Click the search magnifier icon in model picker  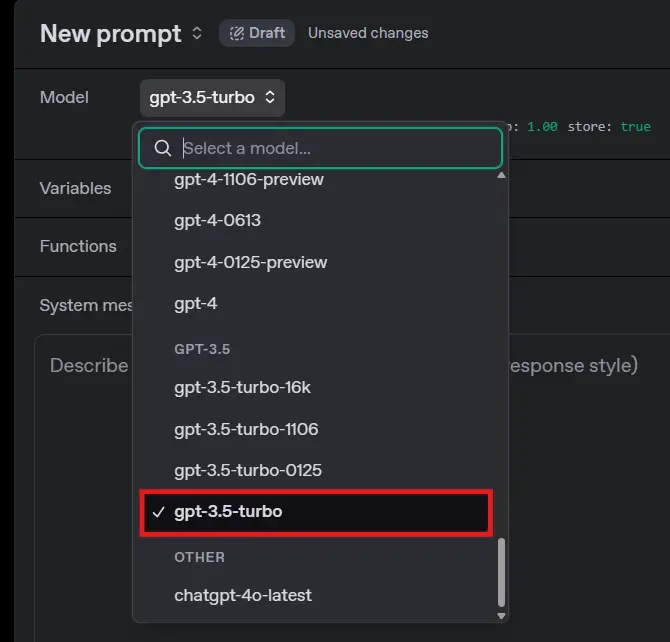coord(162,148)
